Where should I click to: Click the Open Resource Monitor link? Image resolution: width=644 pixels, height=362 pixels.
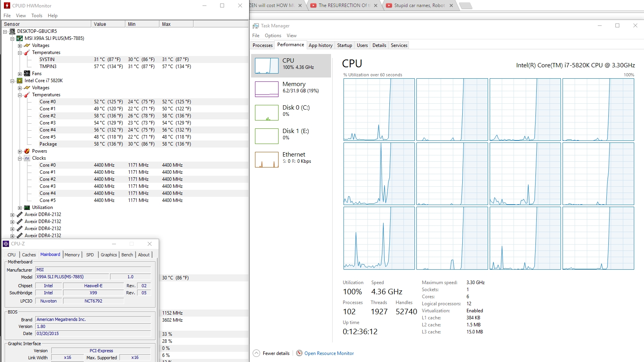329,353
